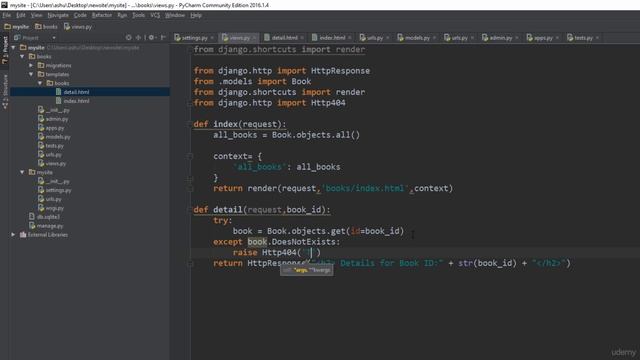Click the *args **kwargs parameter hint popup
Screen dimensions: 640x360
click(x=307, y=270)
